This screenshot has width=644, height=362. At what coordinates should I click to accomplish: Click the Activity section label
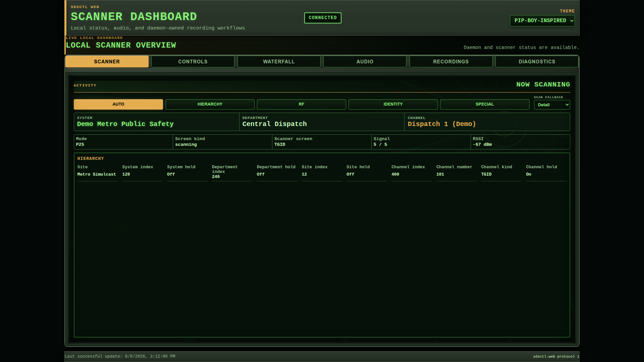[x=85, y=85]
